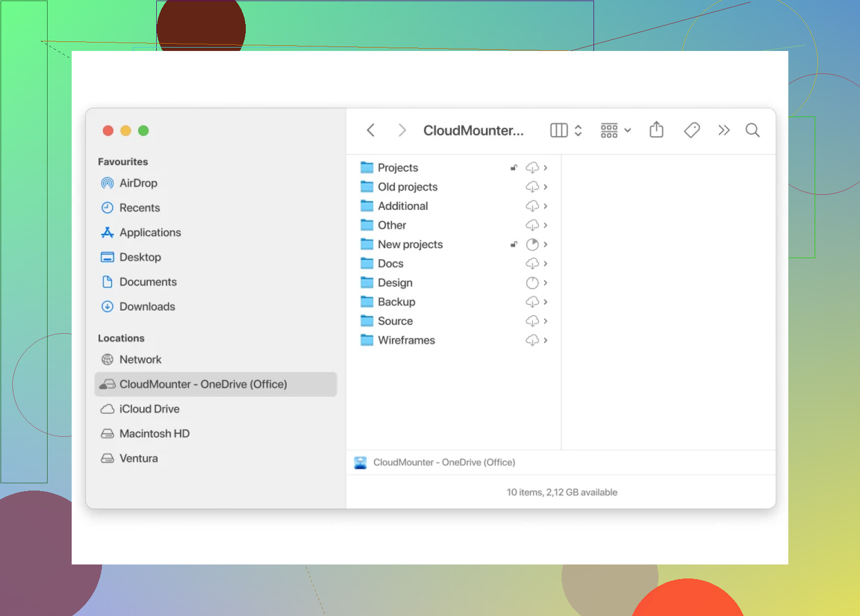Expand the group-by dropdown arrow
This screenshot has width=860, height=616.
[x=628, y=130]
